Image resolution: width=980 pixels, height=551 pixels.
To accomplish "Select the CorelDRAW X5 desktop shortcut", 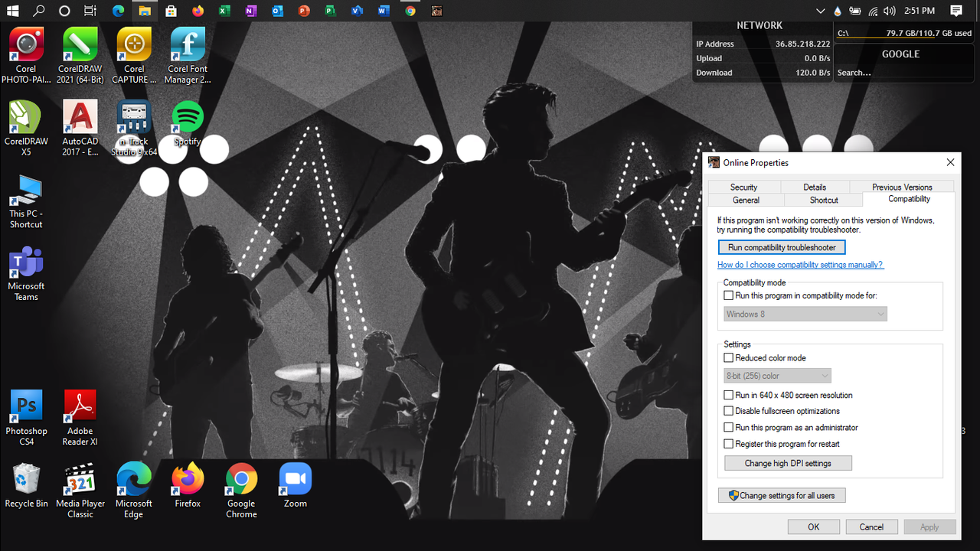I will click(26, 128).
